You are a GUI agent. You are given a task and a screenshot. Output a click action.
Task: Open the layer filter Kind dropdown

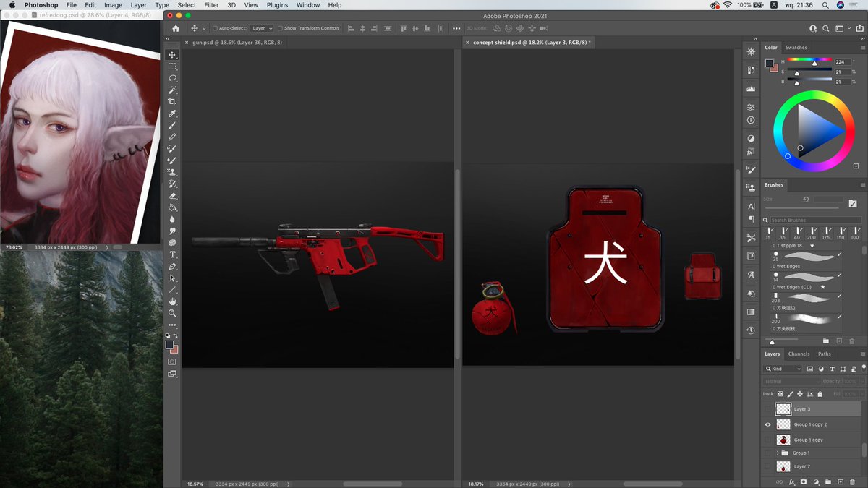click(783, 369)
